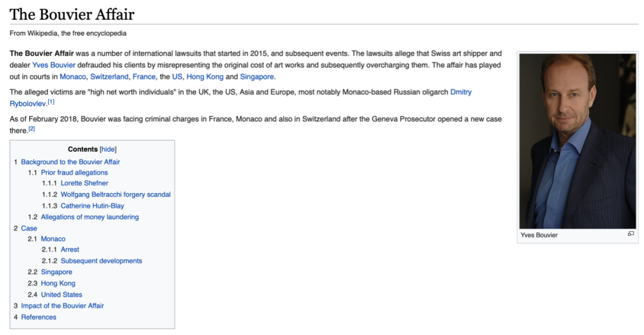Jump to the Case section

click(x=29, y=228)
